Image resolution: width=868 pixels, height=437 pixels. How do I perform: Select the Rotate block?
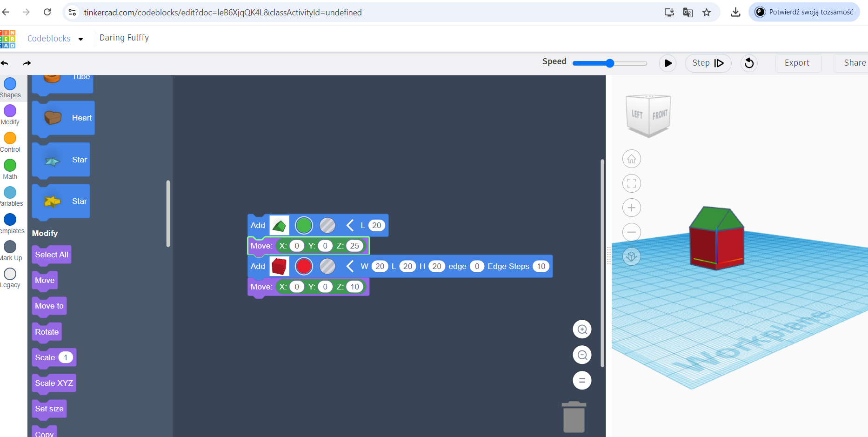[47, 332]
